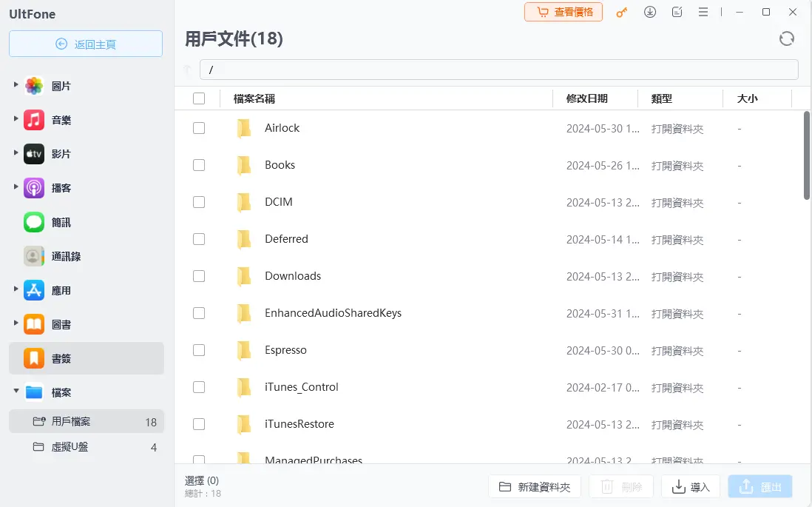Open the App Store (應用) icon

[34, 290]
